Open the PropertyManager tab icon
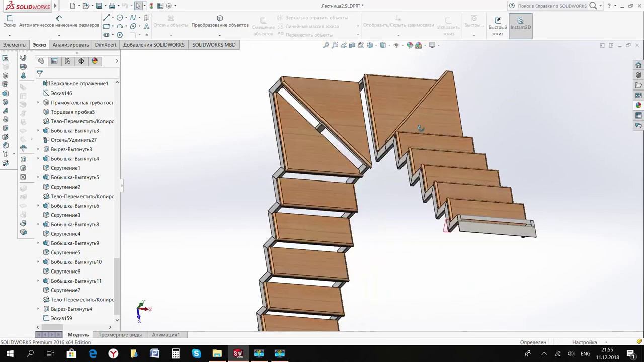The height and width of the screenshot is (362, 644). pos(54,61)
